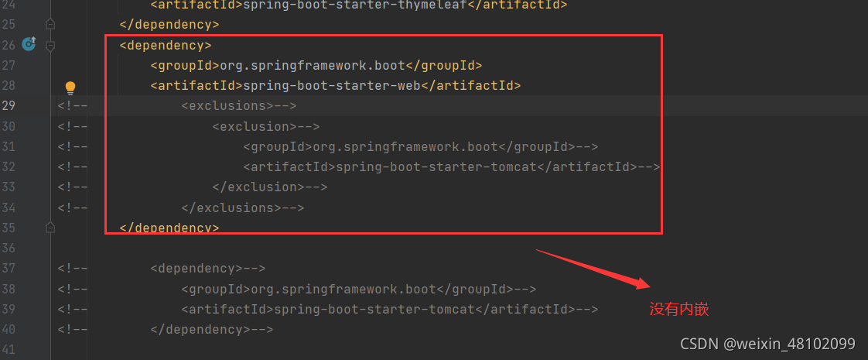Image resolution: width=868 pixels, height=360 pixels.
Task: Click line number 37 in the gutter
Action: (9, 269)
